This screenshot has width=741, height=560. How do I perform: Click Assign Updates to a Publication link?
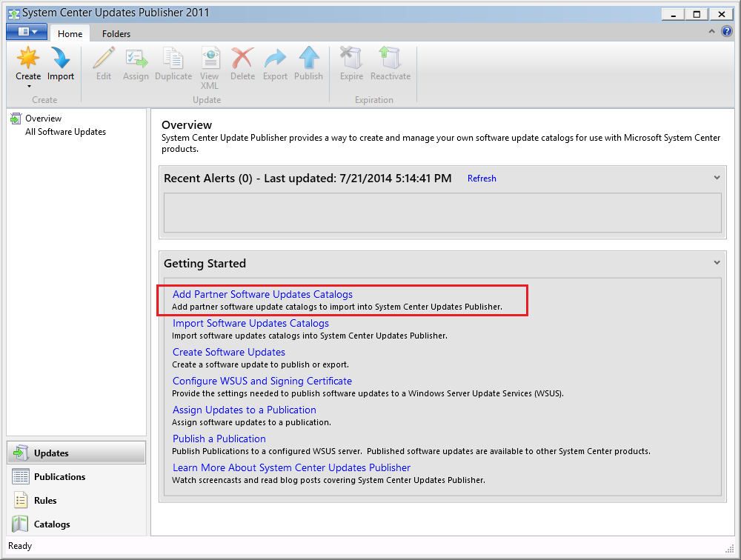pos(245,410)
